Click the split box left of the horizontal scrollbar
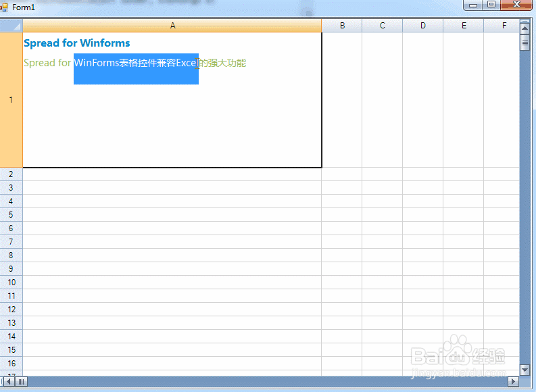Viewport: 536px width, 392px height. click(2, 381)
